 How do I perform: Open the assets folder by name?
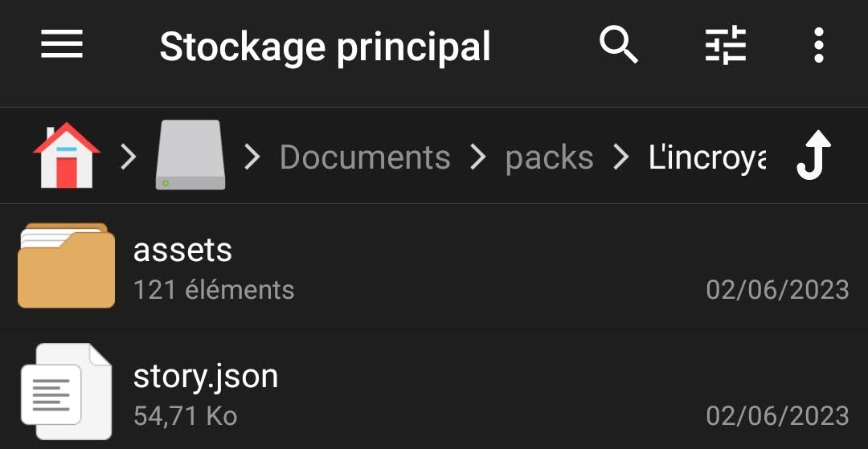[182, 250]
